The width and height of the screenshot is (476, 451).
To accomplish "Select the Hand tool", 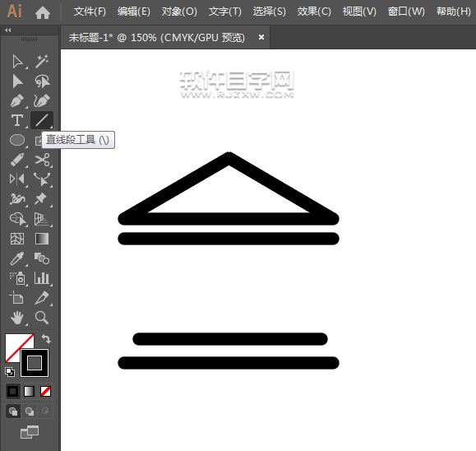I will coord(17,318).
